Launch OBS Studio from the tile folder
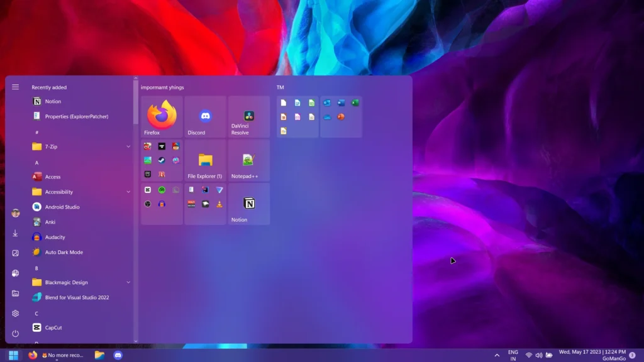This screenshot has height=362, width=644. click(148, 204)
